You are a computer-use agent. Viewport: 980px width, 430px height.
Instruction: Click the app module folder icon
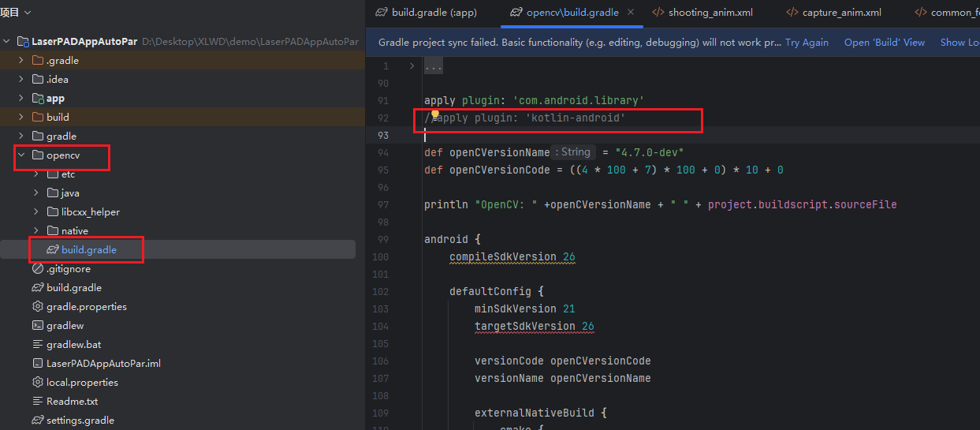pyautogui.click(x=38, y=98)
